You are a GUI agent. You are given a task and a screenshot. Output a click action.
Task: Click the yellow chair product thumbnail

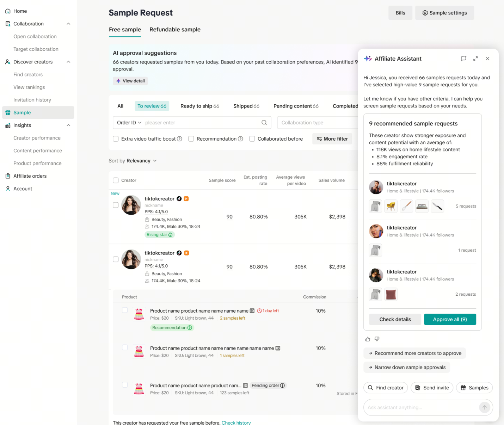[391, 206]
